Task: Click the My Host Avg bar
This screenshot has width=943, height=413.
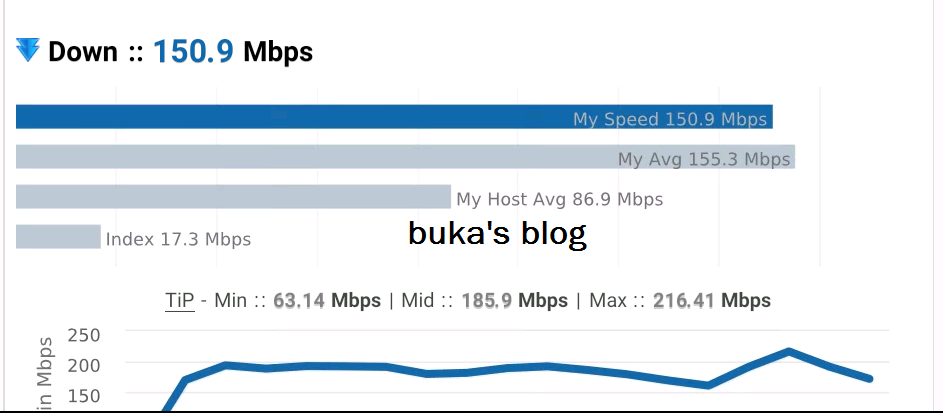Action: point(233,197)
